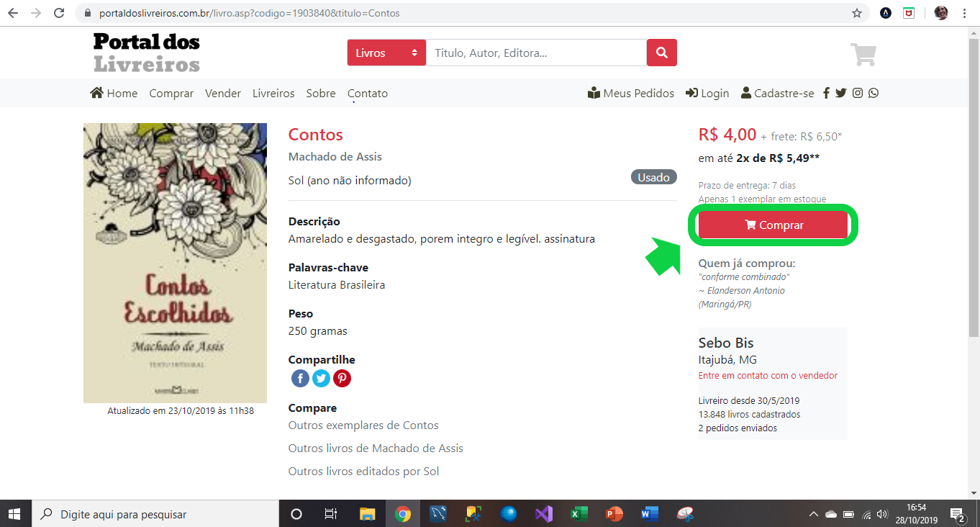The height and width of the screenshot is (527, 980).
Task: Click Cadastre-se link
Action: point(778,93)
